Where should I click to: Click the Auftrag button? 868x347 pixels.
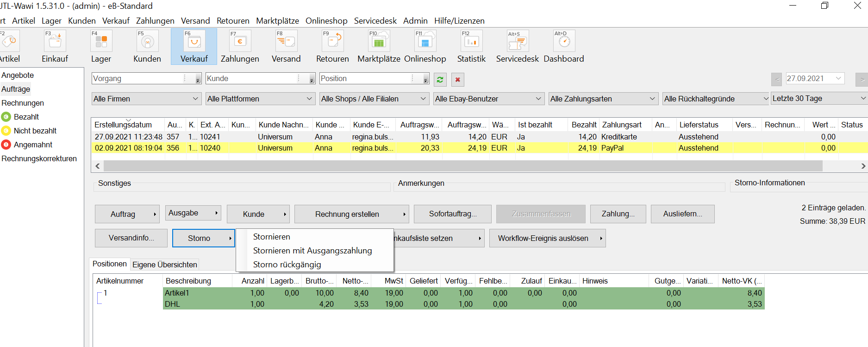click(127, 214)
